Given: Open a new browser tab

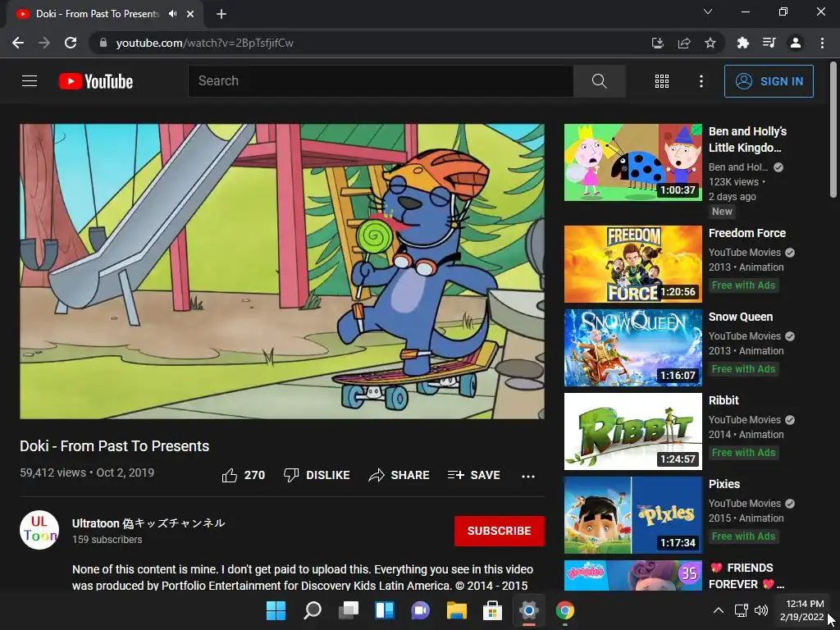Looking at the screenshot, I should (x=221, y=14).
